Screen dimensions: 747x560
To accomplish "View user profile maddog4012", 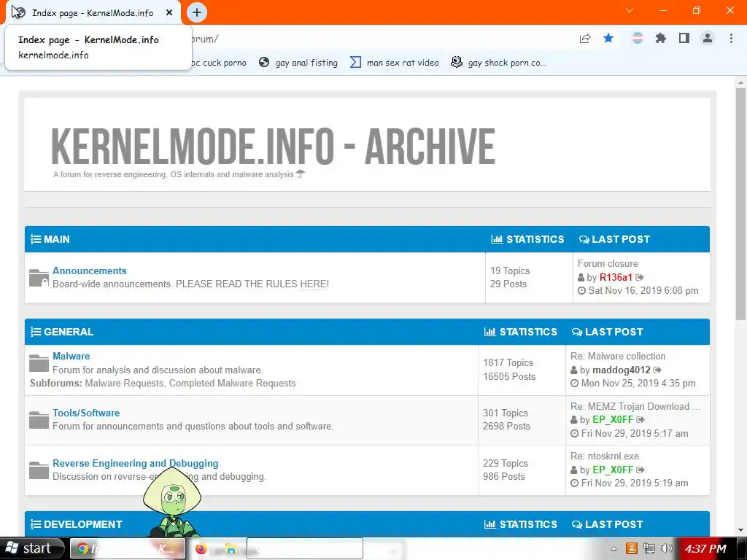I will [x=622, y=370].
